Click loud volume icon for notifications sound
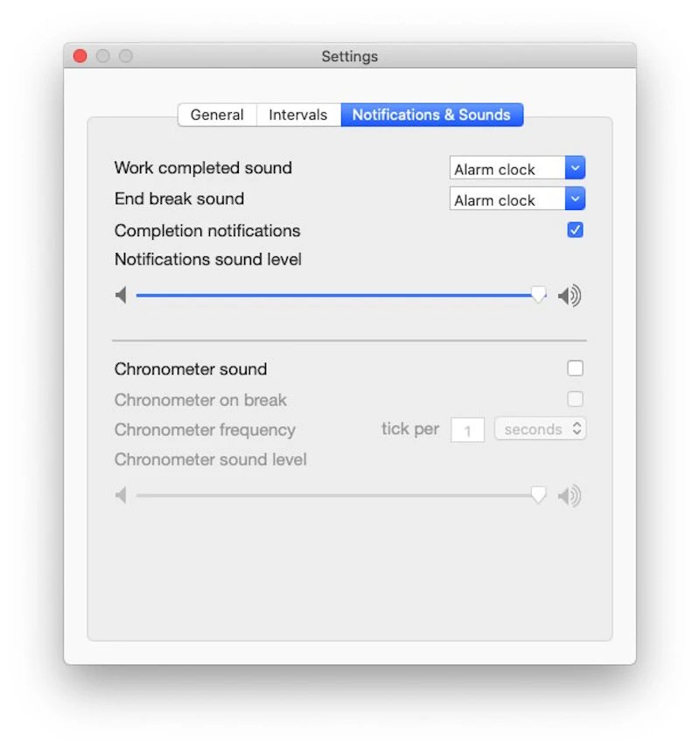700x749 pixels. [570, 297]
